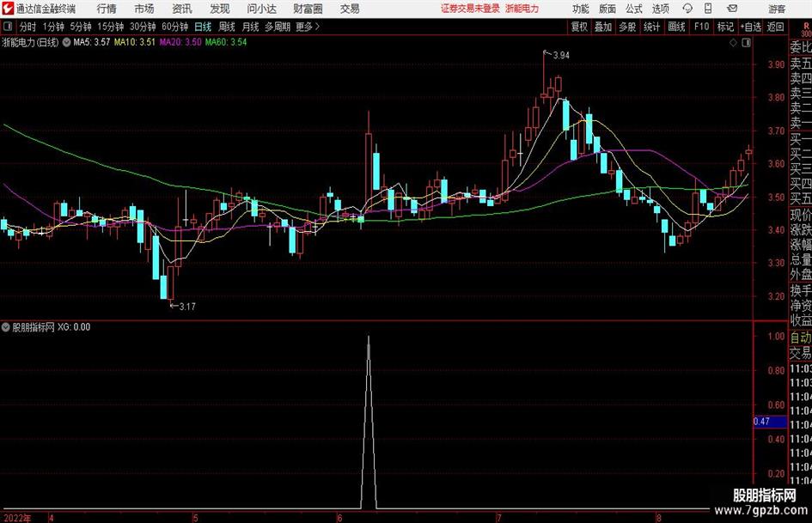Expand 更多 period options

coord(308,27)
